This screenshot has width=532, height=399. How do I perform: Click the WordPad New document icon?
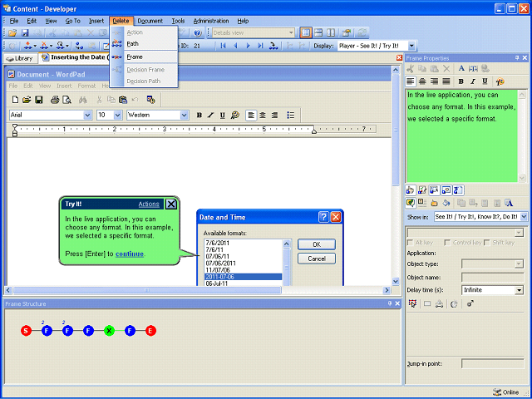pos(15,100)
